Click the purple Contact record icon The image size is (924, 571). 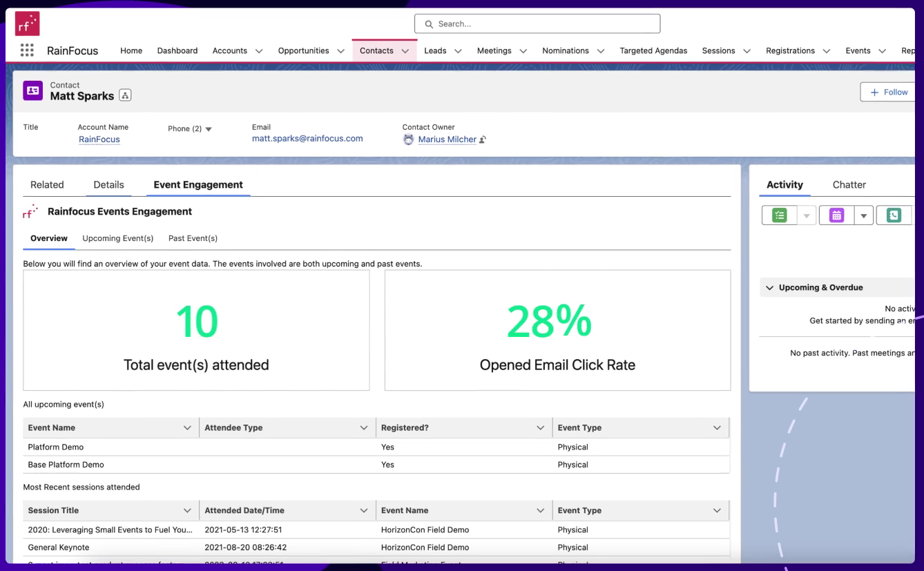[33, 90]
